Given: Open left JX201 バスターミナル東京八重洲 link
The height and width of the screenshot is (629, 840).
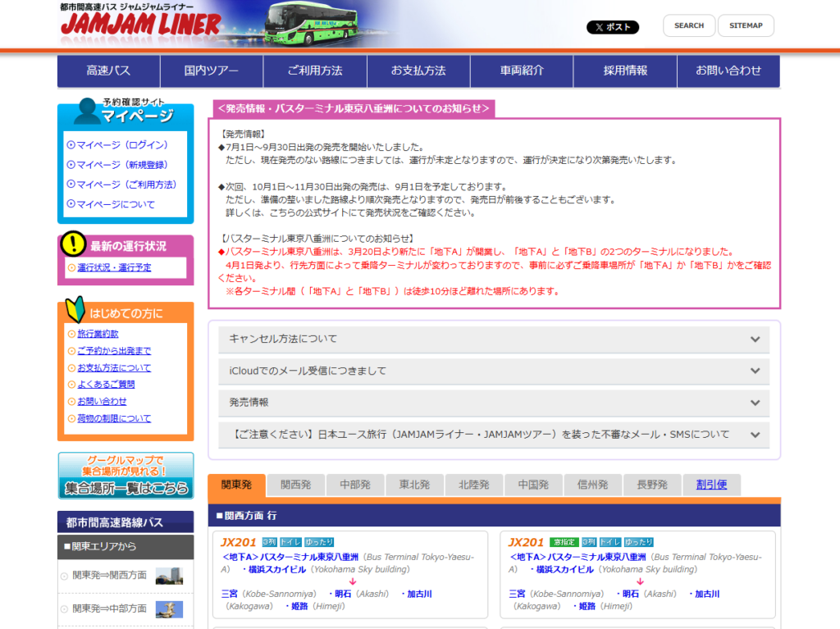Looking at the screenshot, I should [x=290, y=557].
